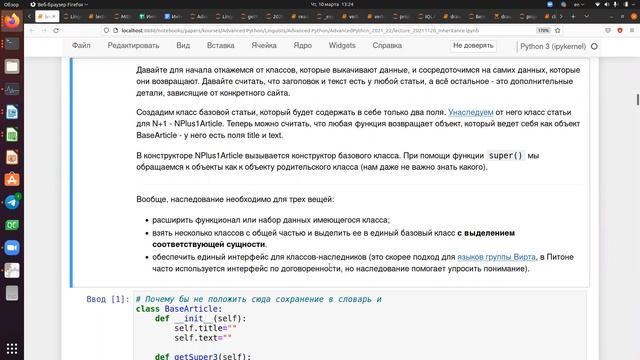Reset the 170% zoom level badge
Screen dimensions: 640x360
point(543,31)
